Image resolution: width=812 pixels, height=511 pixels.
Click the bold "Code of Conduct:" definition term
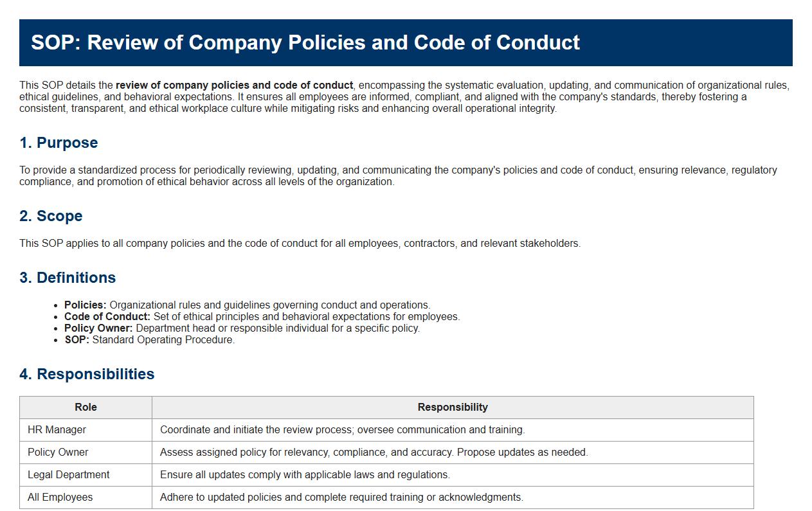[107, 317]
